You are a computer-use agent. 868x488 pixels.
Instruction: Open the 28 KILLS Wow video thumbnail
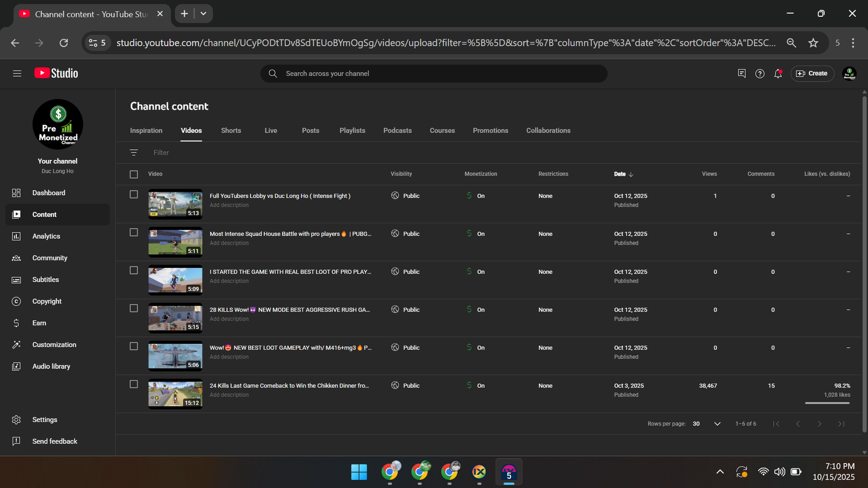(175, 318)
